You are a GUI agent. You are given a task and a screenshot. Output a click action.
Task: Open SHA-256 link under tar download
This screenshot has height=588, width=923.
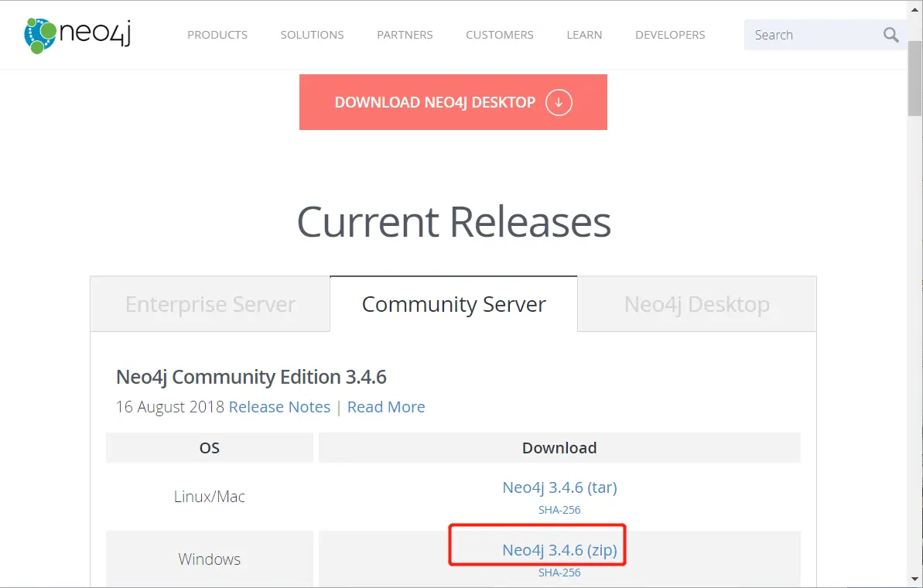point(559,510)
